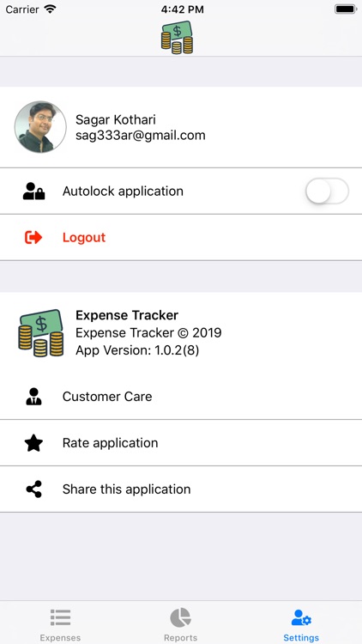Click the red Logout arrow icon
Viewport: 362px width, 644px height.
33,237
